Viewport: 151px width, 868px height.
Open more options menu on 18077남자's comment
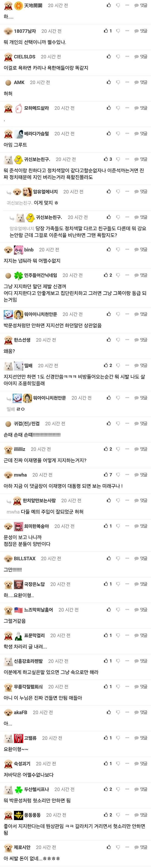click(127, 30)
